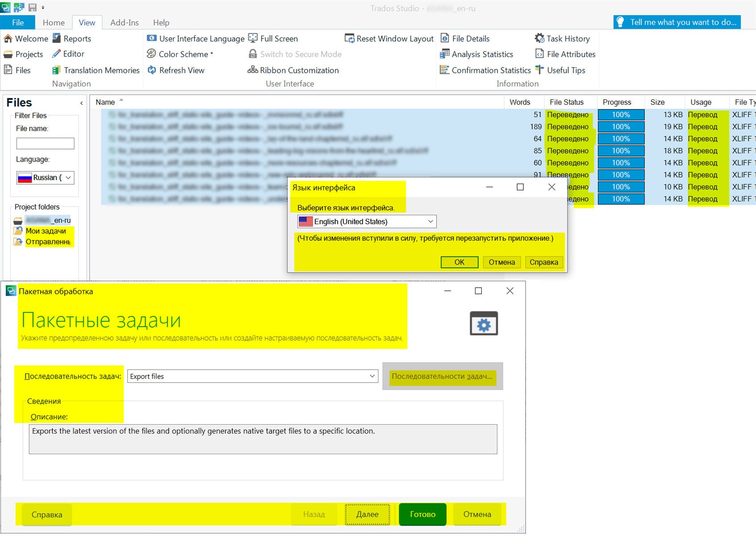Click Далее in batch processing window
Screen dimensions: 756x537
(367, 515)
